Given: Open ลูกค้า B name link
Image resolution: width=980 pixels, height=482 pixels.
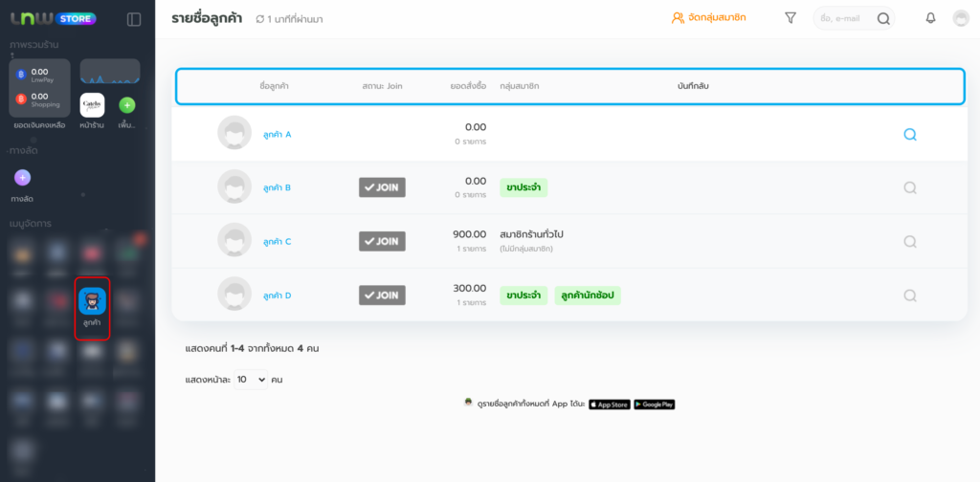Looking at the screenshot, I should click(277, 187).
